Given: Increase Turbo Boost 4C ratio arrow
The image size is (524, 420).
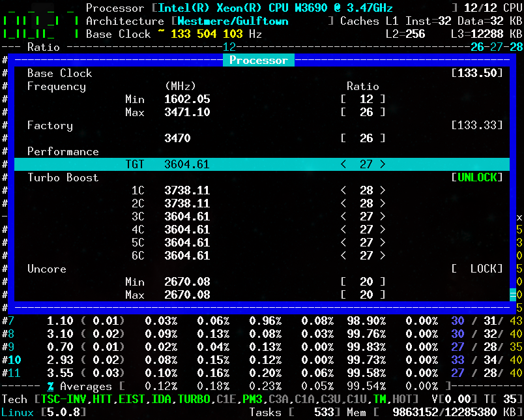Looking at the screenshot, I should [x=383, y=230].
